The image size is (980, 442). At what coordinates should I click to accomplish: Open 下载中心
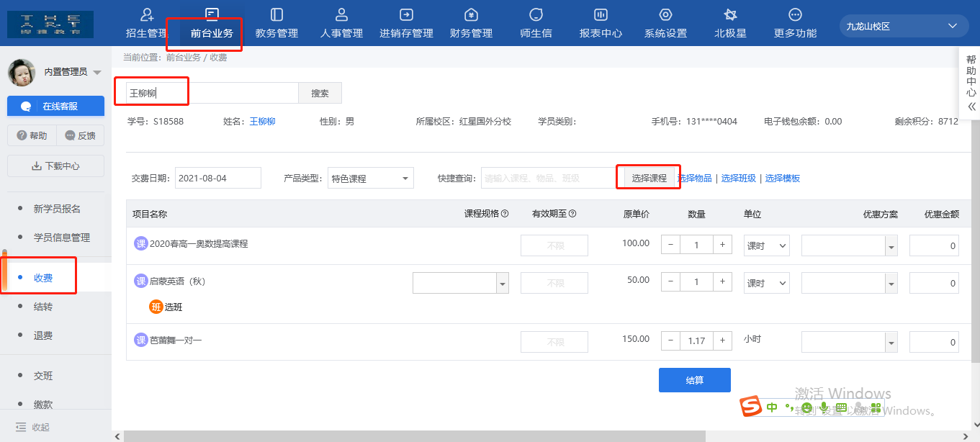point(55,166)
